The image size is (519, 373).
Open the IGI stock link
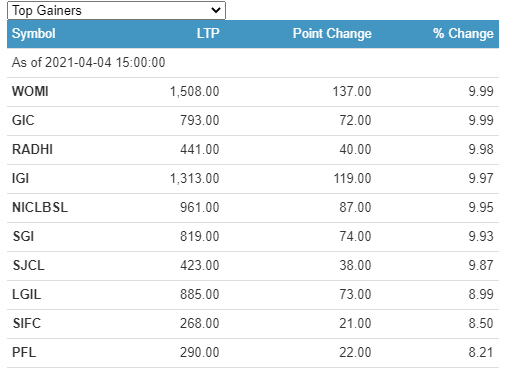[20, 178]
